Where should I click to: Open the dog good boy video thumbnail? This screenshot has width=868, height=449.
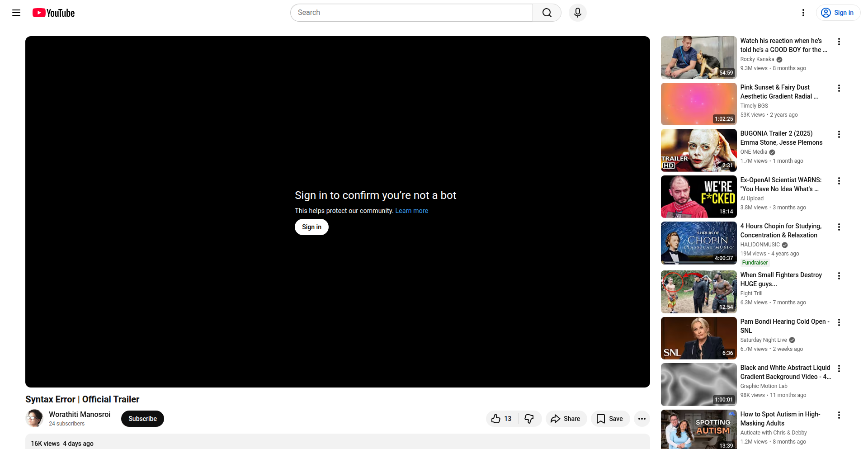point(699,57)
